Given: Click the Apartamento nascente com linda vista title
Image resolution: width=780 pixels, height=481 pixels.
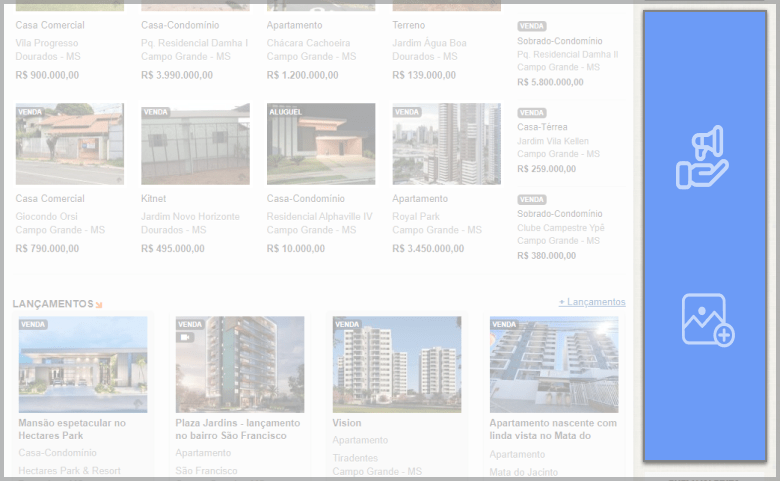Looking at the screenshot, I should click(x=553, y=429).
